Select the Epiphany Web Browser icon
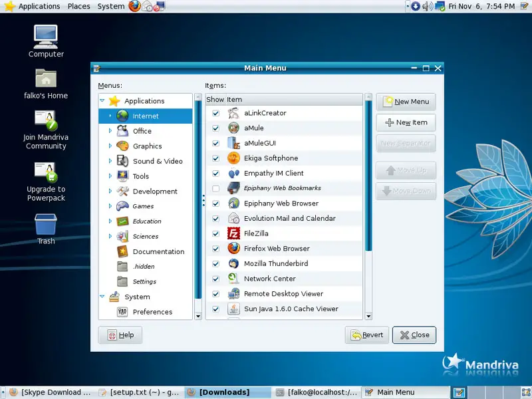 coord(233,203)
